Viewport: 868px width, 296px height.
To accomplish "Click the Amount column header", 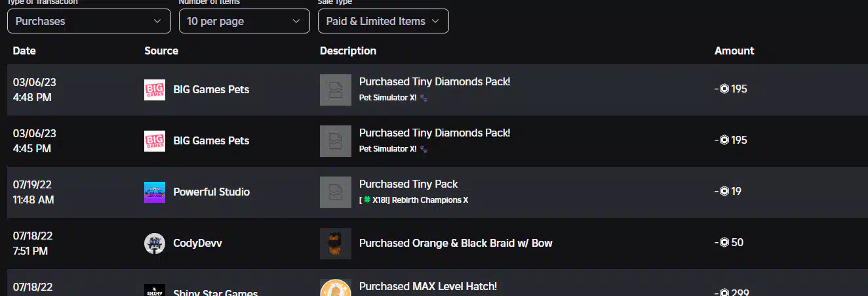I will [x=734, y=51].
